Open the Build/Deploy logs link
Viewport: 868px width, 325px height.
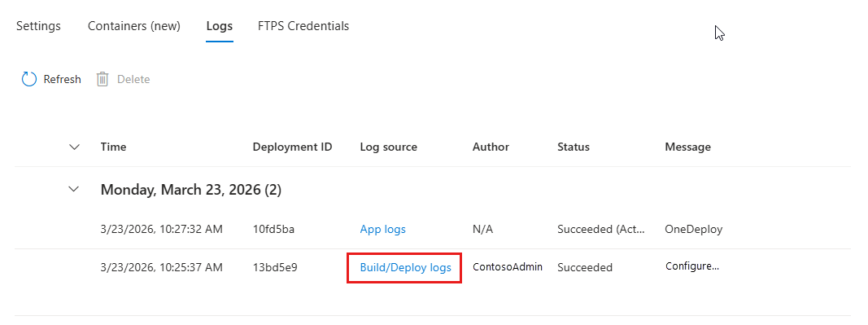point(406,267)
